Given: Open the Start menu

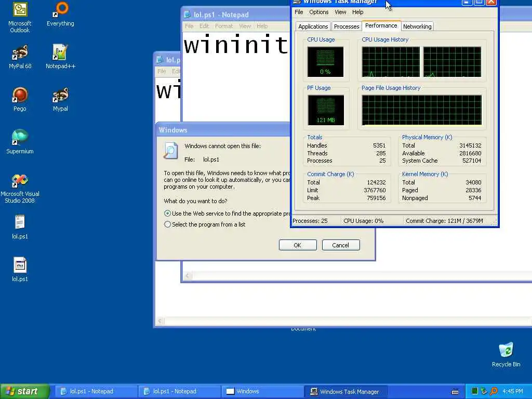Looking at the screenshot, I should [24, 391].
